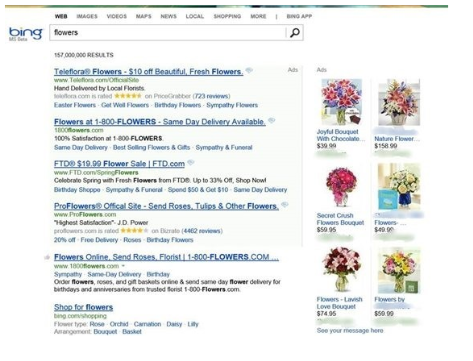Image resolution: width=473 pixels, height=361 pixels.
Task: Click the bubble icon beside the Teleflora ad title
Action: click(249, 70)
